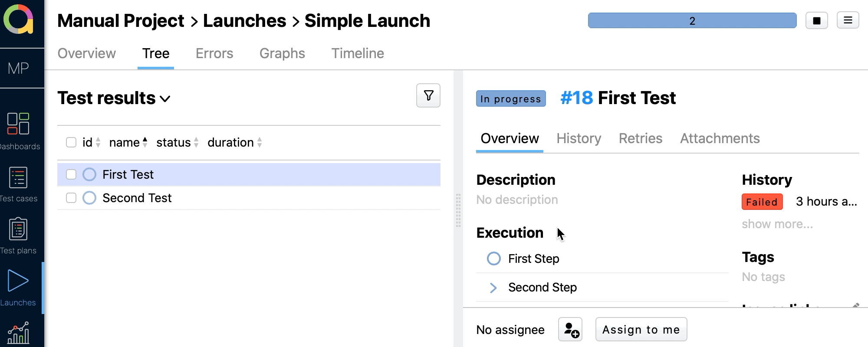Click the launch progress bar
This screenshot has width=868, height=347.
tap(692, 20)
